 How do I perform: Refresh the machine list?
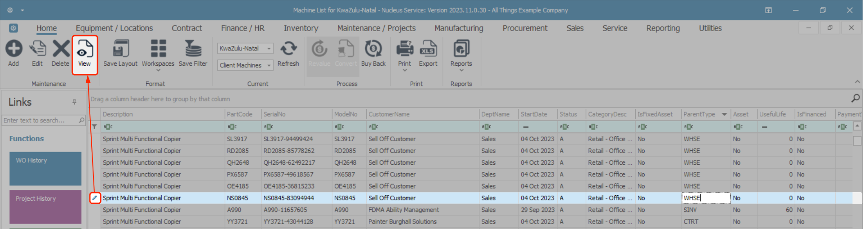(x=288, y=49)
